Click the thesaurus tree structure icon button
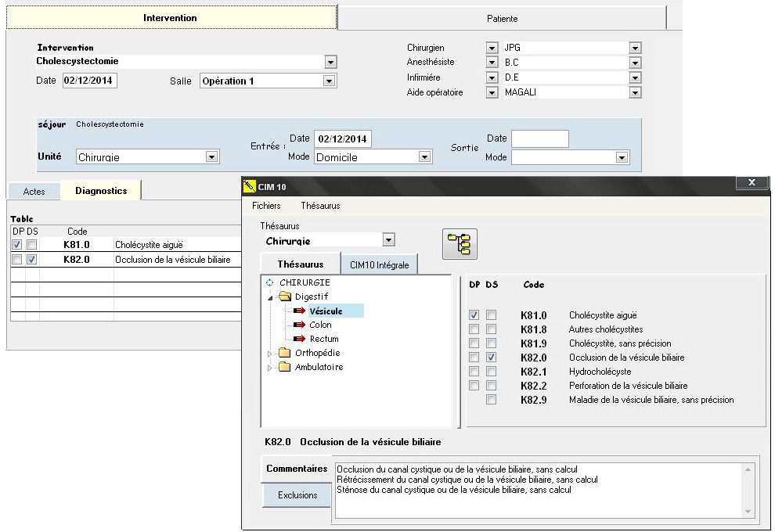The image size is (775, 532). [x=460, y=244]
